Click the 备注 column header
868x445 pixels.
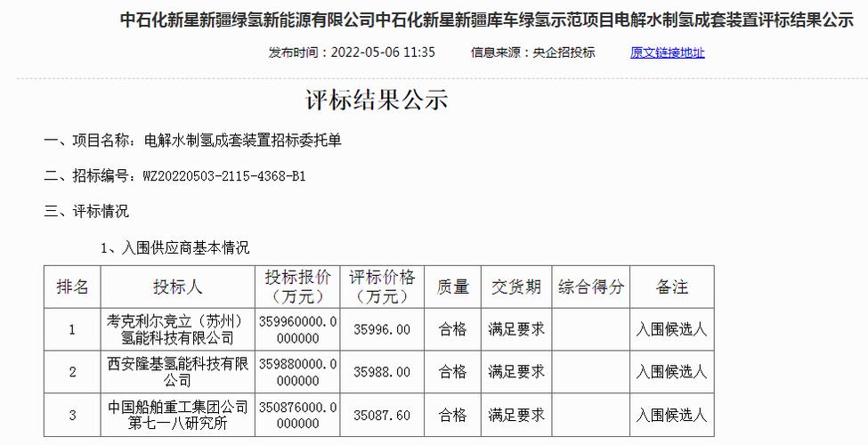(672, 287)
